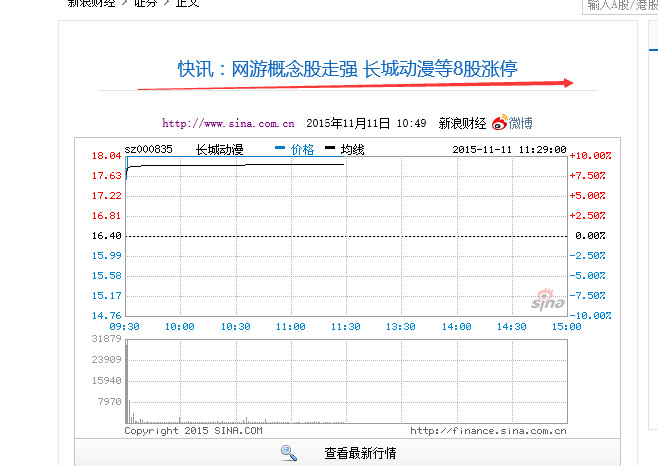
Task: Go to 新浪财经 in breadcrumb
Action: [x=91, y=3]
